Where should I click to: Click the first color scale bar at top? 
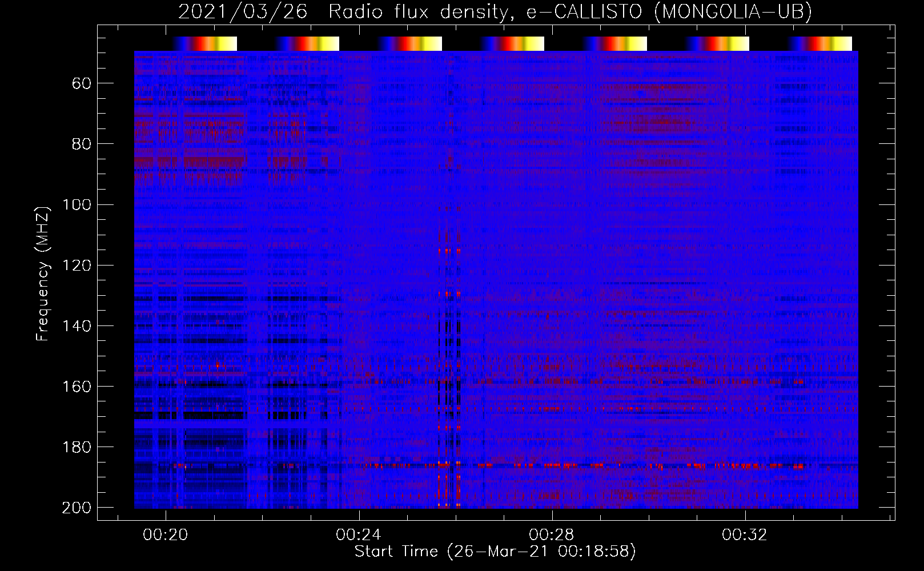pos(204,43)
